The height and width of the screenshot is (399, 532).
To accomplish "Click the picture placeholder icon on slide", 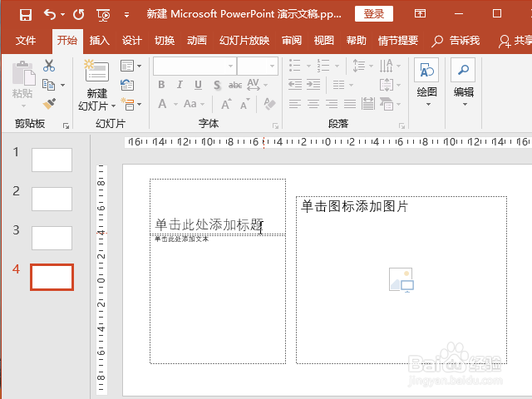I will pos(401,280).
